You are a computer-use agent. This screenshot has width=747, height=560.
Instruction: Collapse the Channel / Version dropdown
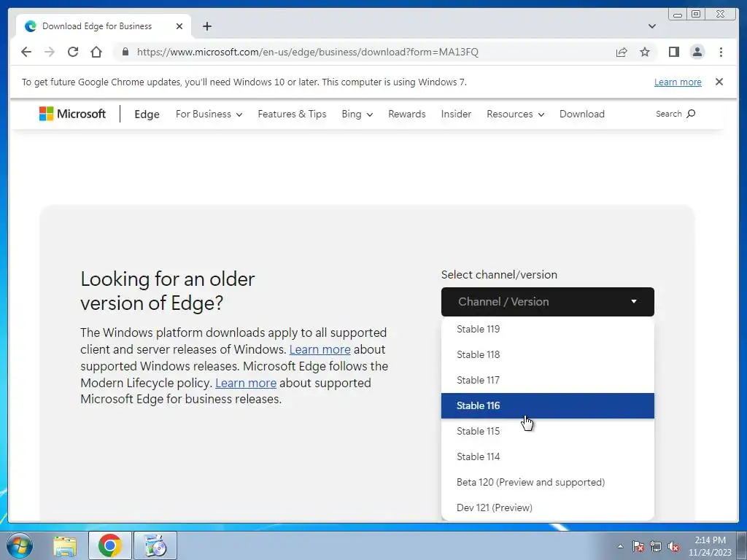pyautogui.click(x=547, y=302)
